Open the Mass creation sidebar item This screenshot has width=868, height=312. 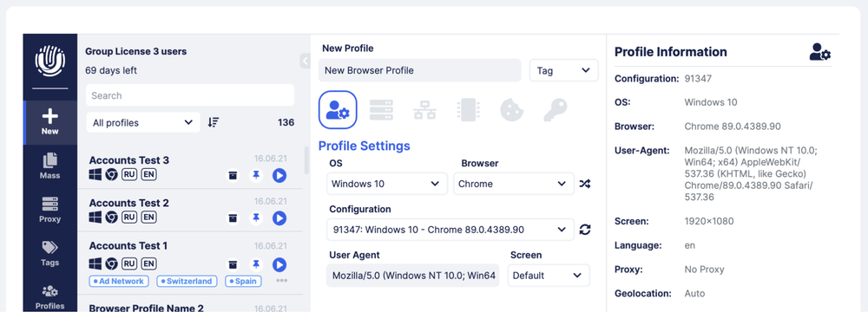49,166
